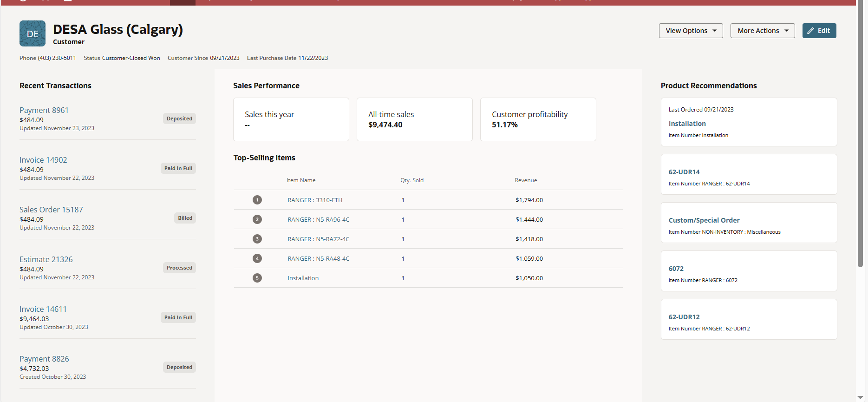
Task: View Sales Order 15187
Action: pyautogui.click(x=51, y=210)
